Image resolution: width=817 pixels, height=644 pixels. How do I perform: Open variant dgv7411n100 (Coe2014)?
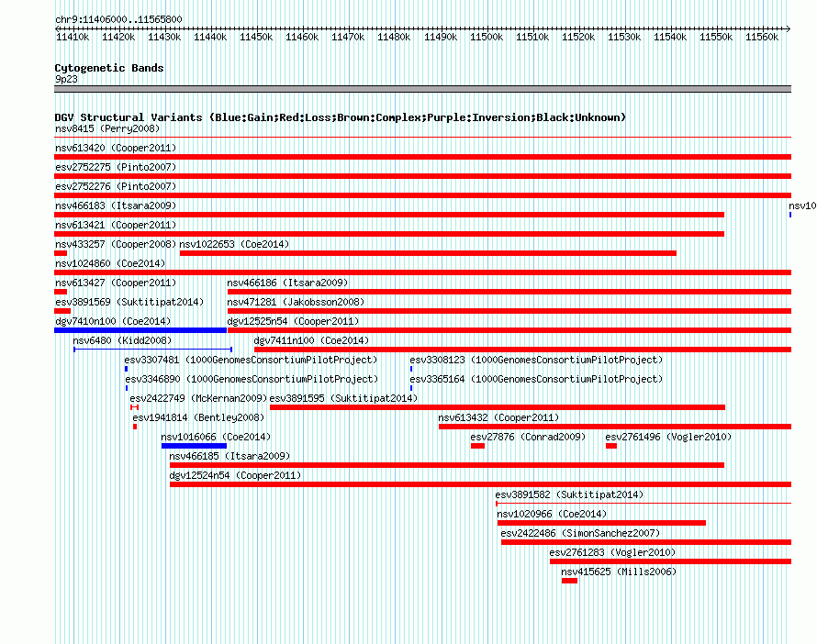coord(311,340)
